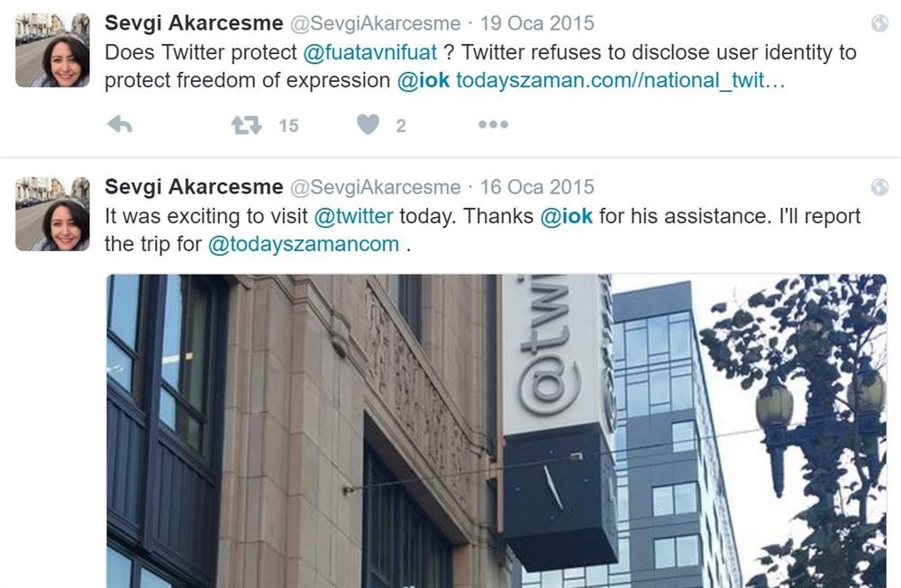
Task: Open the @twitter mention
Action: click(x=353, y=216)
